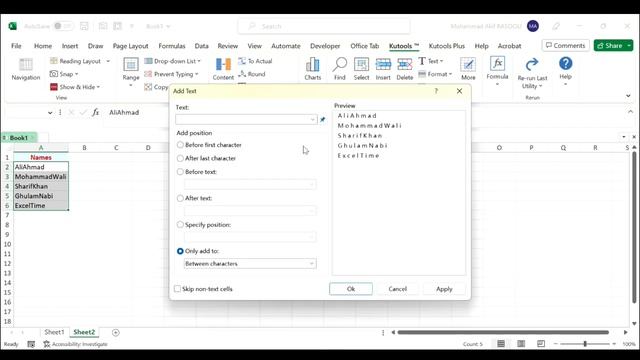Expand the Text tools dropdown in ribbon
The image size is (640, 360).
[x=441, y=61]
